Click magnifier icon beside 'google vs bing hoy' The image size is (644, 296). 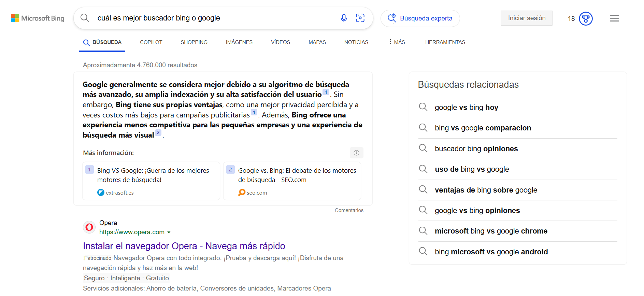point(423,107)
